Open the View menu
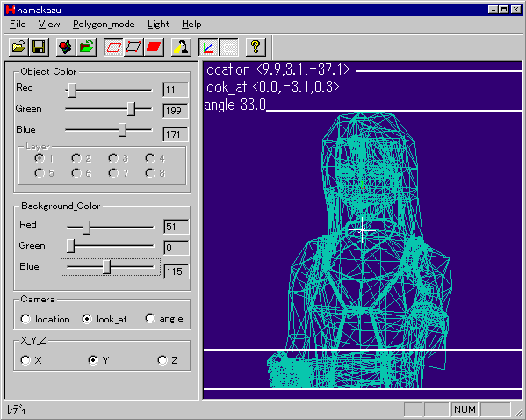This screenshot has height=420, width=526. (49, 25)
